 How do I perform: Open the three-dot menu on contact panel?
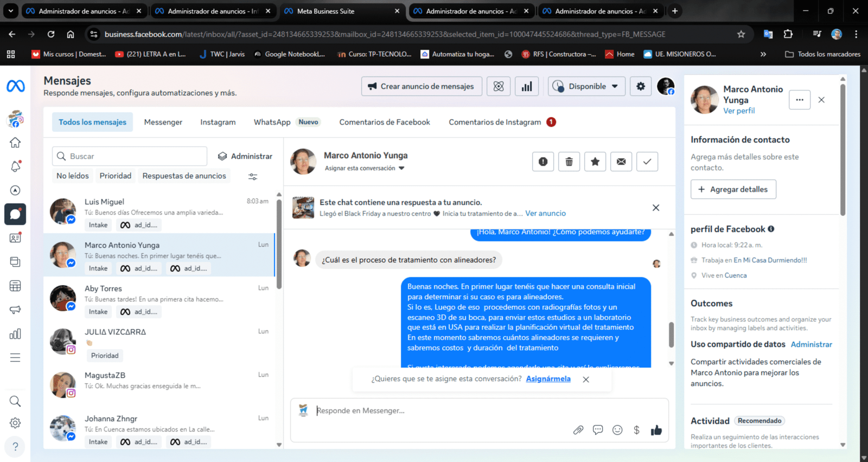pos(800,100)
